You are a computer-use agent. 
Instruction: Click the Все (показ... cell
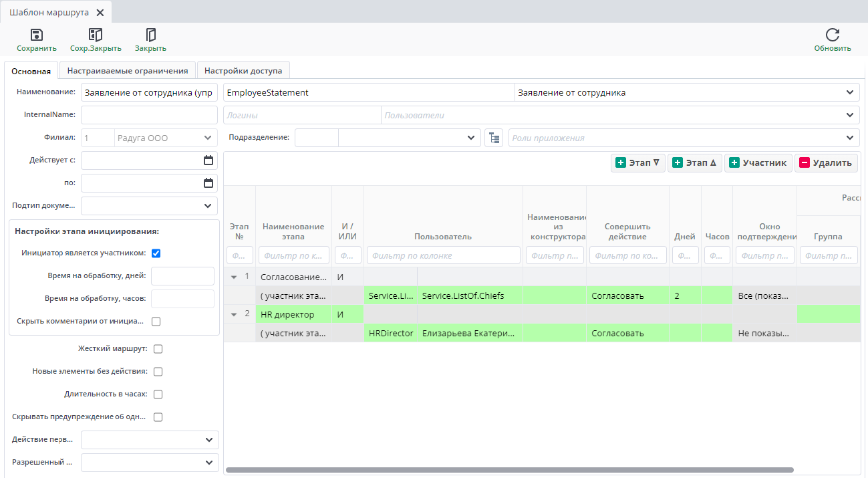[764, 295]
